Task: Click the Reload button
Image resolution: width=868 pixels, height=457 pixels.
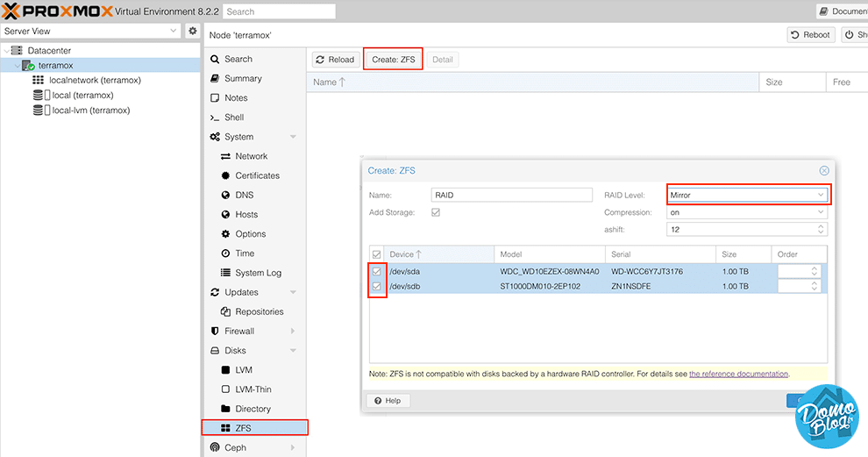Action: point(336,60)
